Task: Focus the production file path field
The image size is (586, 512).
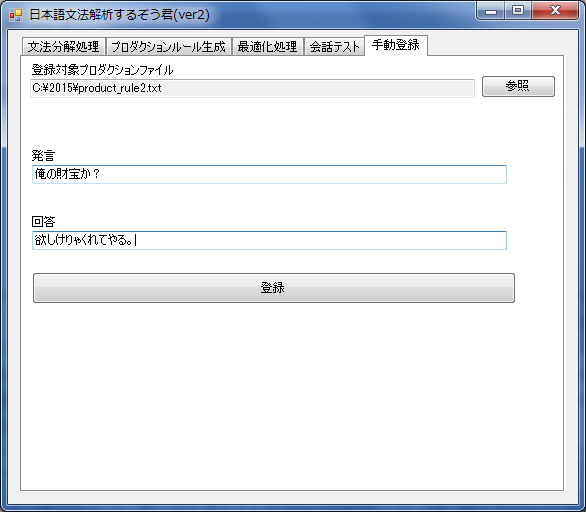Action: [252, 88]
